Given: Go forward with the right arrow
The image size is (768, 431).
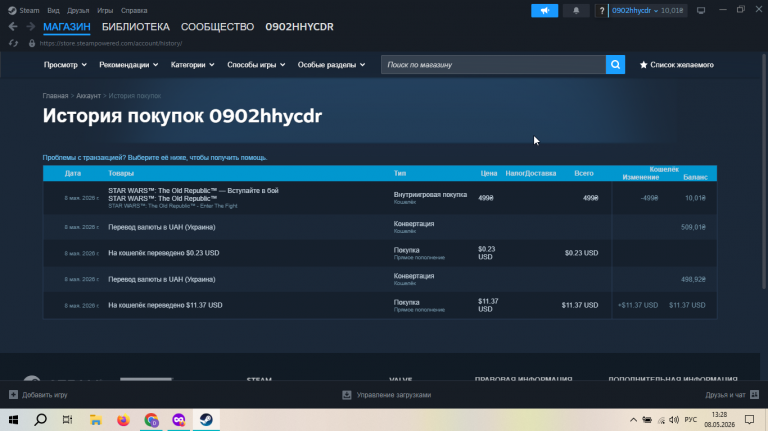Looking at the screenshot, I should pyautogui.click(x=30, y=26).
